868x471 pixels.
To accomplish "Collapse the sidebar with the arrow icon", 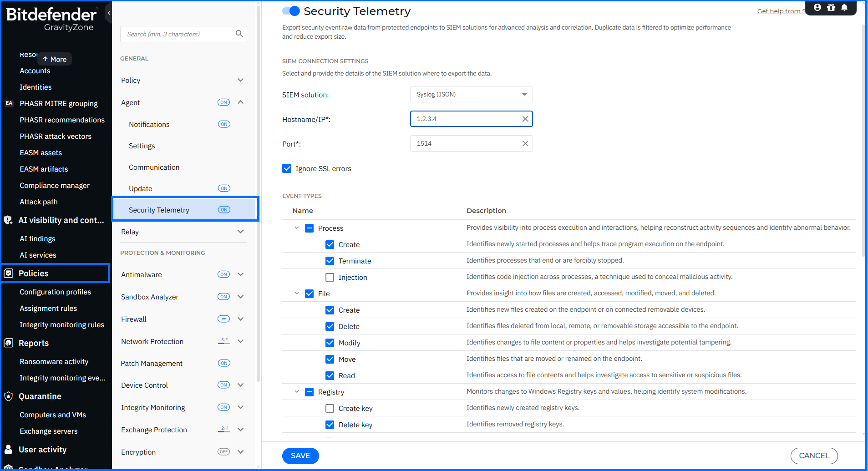I will coord(108,13).
